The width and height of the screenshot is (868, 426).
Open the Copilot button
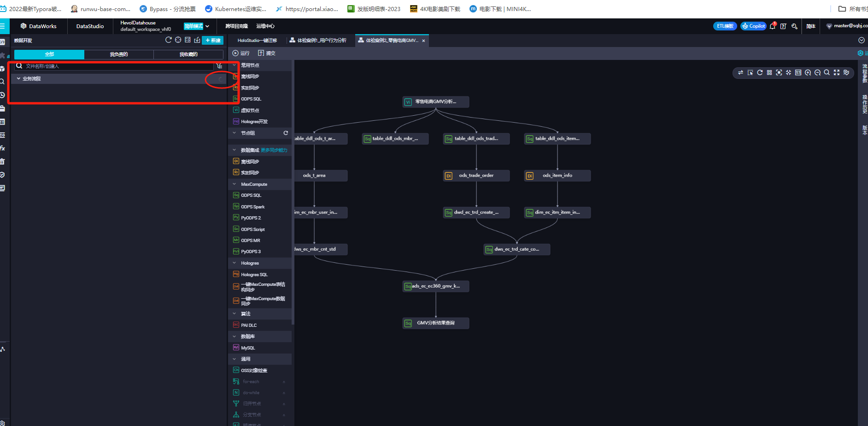point(753,26)
